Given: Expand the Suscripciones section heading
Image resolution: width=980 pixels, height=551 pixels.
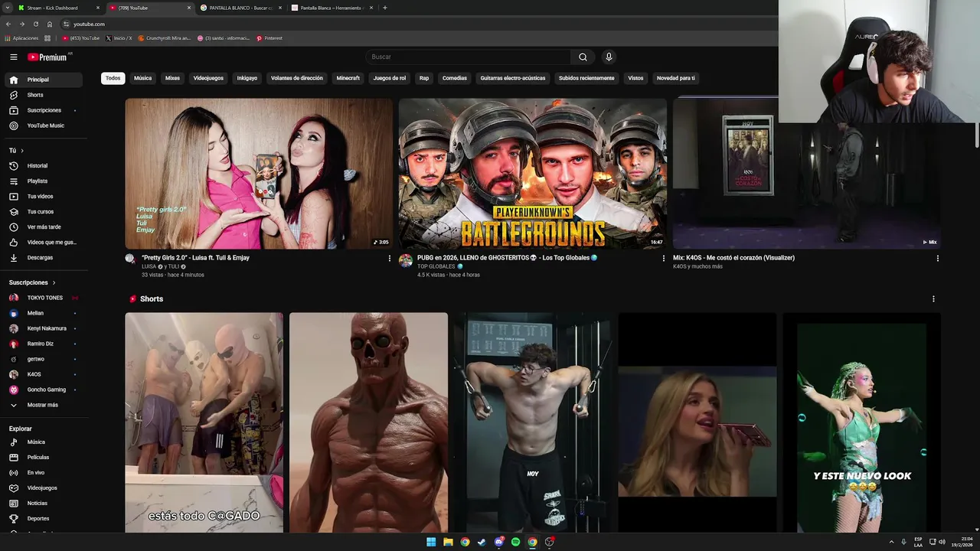Looking at the screenshot, I should pos(32,282).
